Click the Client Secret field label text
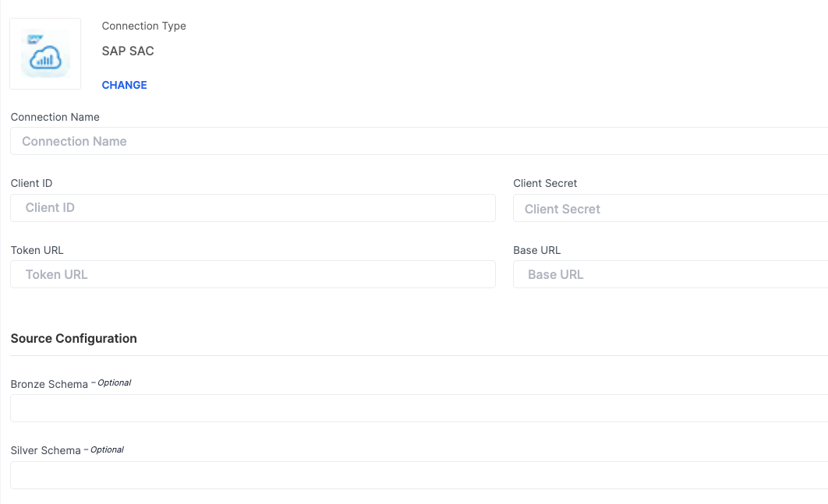The height and width of the screenshot is (504, 828). [x=545, y=183]
